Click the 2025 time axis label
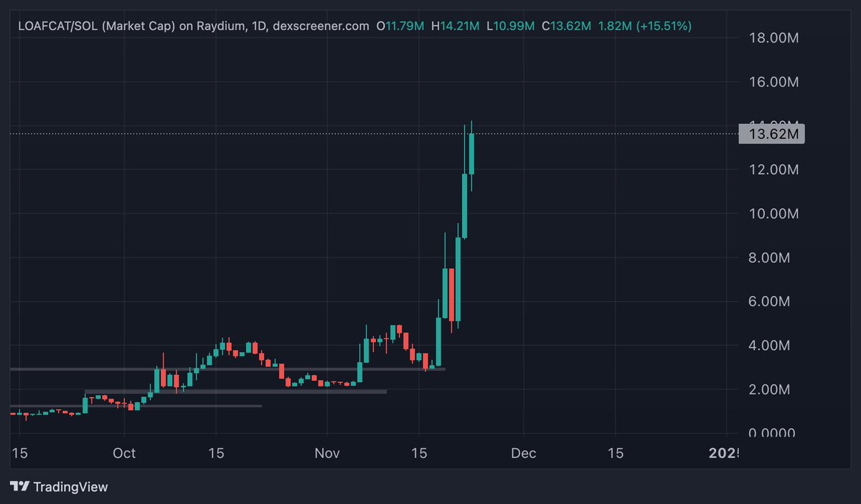This screenshot has height=504, width=861. click(x=723, y=454)
